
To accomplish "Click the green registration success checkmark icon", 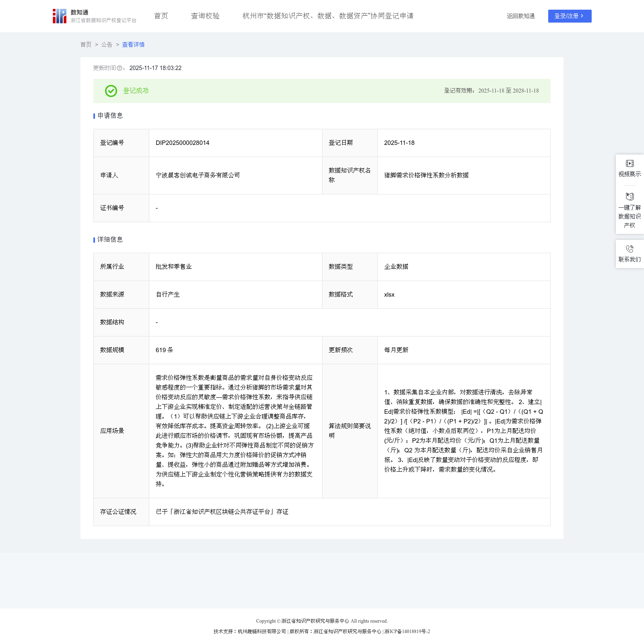I will (111, 91).
